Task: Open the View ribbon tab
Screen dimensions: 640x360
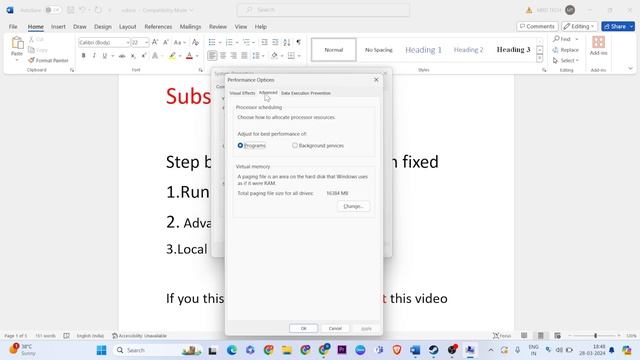Action: [x=241, y=27]
